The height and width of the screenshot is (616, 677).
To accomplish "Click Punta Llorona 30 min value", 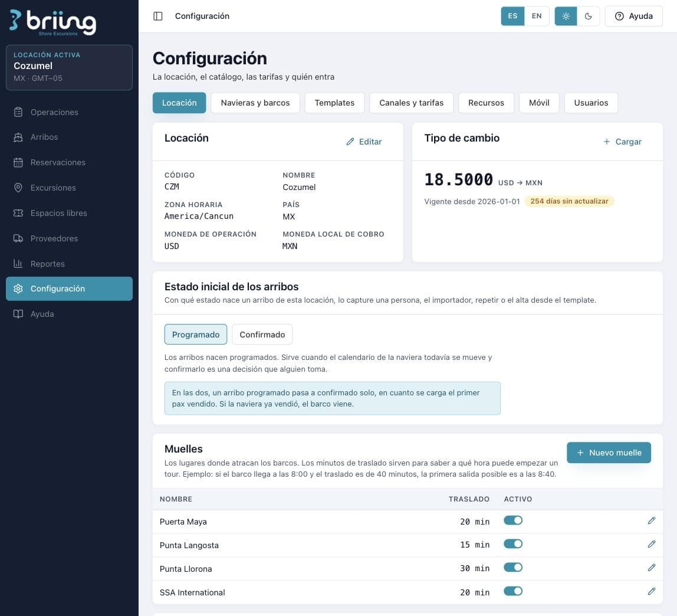I will pyautogui.click(x=475, y=568).
